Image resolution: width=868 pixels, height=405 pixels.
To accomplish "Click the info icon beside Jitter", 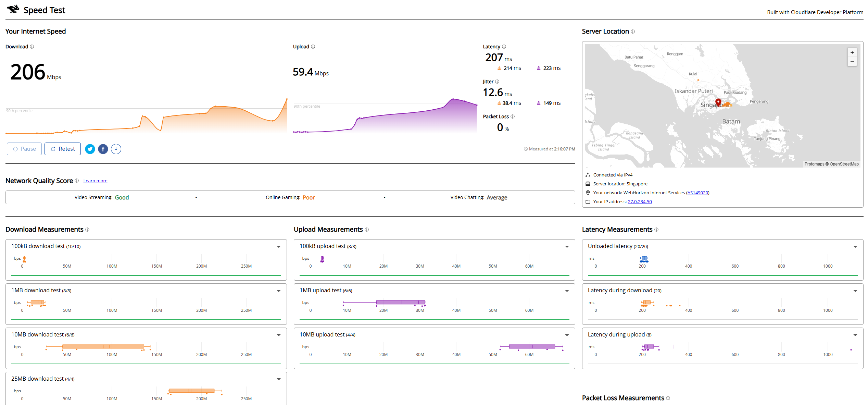I will click(x=497, y=82).
